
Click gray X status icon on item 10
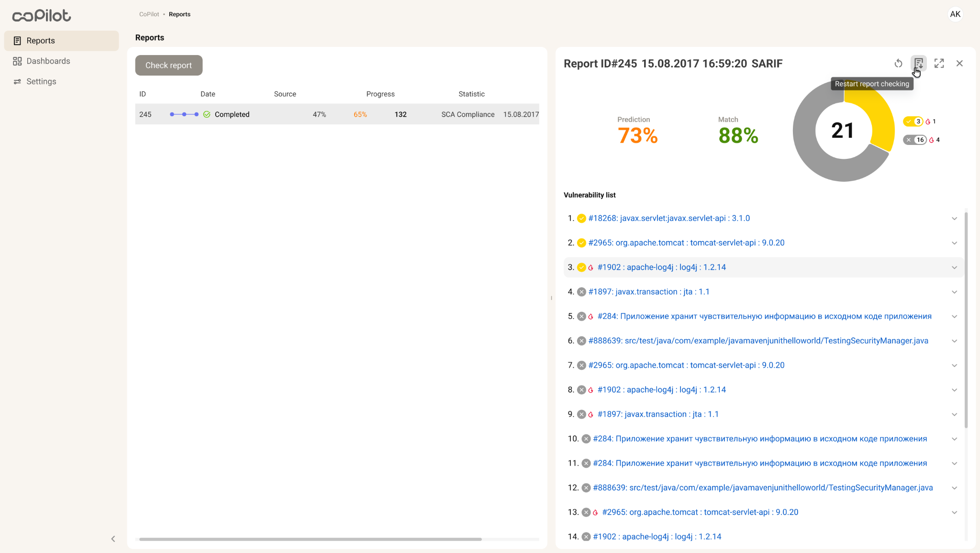[586, 439]
